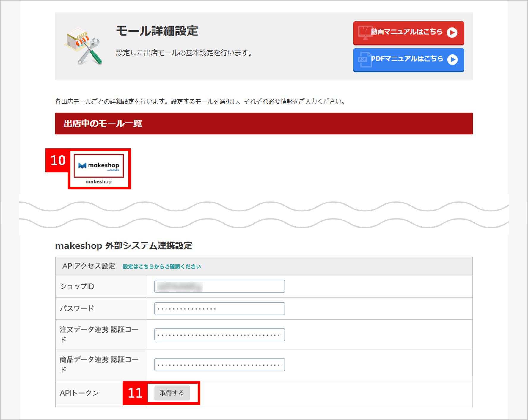528x420 pixels.
Task: Click the 出店中のモール一覧 header bar
Action: click(264, 123)
